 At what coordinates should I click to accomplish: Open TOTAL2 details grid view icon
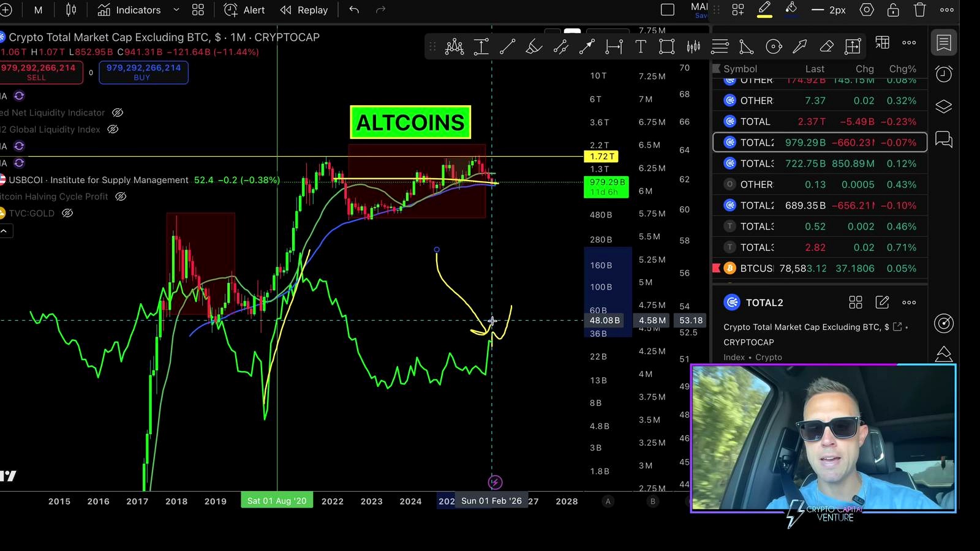(856, 302)
